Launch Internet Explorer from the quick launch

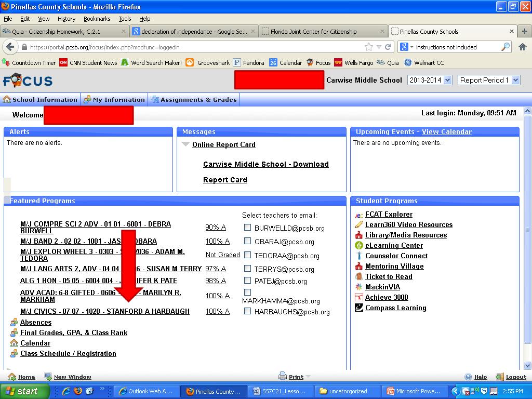(66, 391)
